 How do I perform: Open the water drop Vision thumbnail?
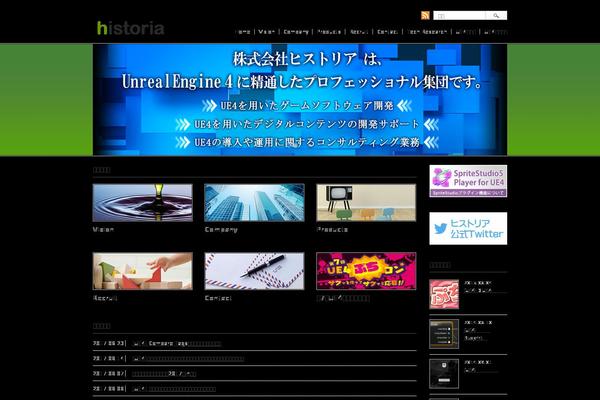(x=143, y=202)
